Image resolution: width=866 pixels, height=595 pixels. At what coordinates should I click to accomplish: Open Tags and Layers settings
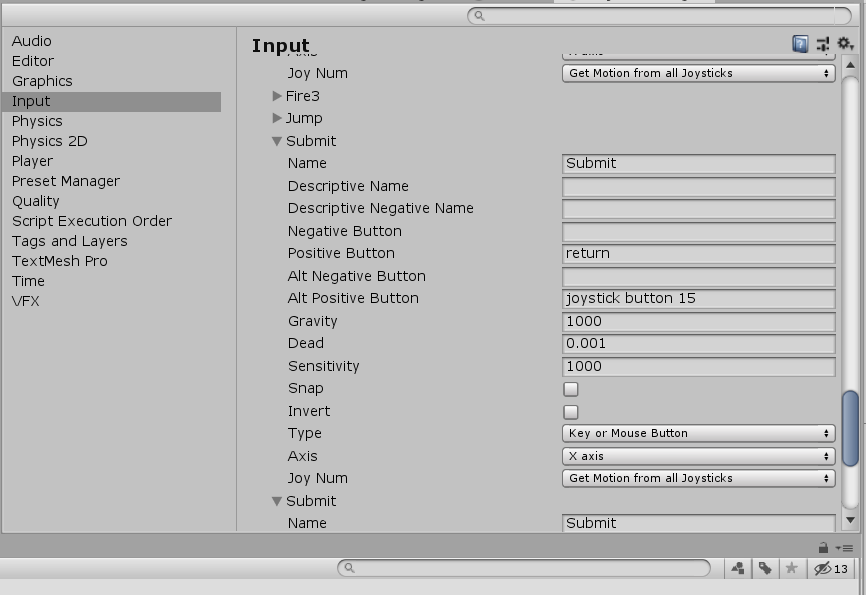69,241
